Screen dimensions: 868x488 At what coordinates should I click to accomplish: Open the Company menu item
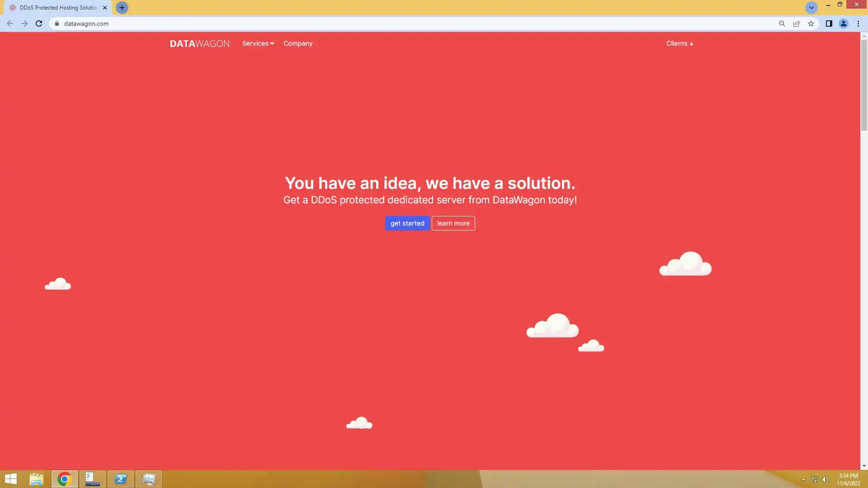pos(298,43)
